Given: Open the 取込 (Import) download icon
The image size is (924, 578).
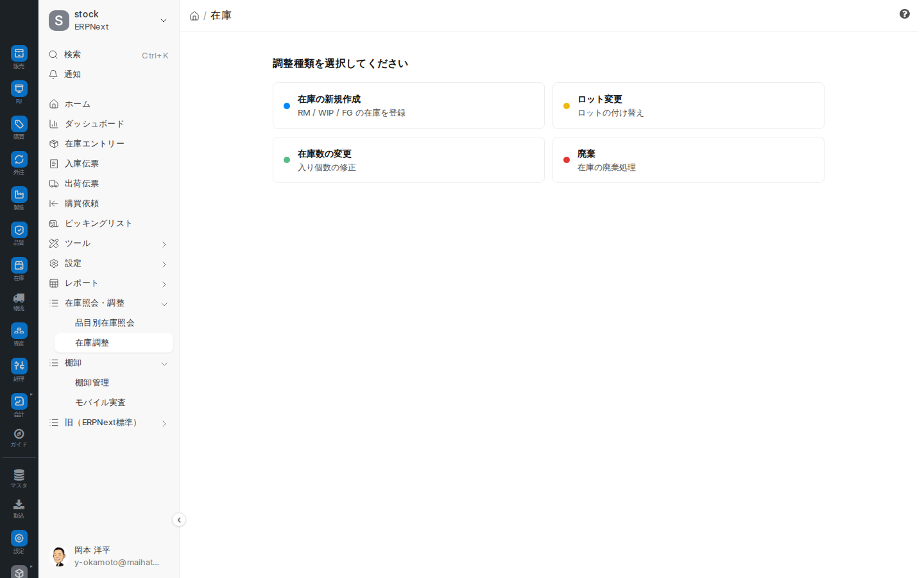Looking at the screenshot, I should click(19, 505).
